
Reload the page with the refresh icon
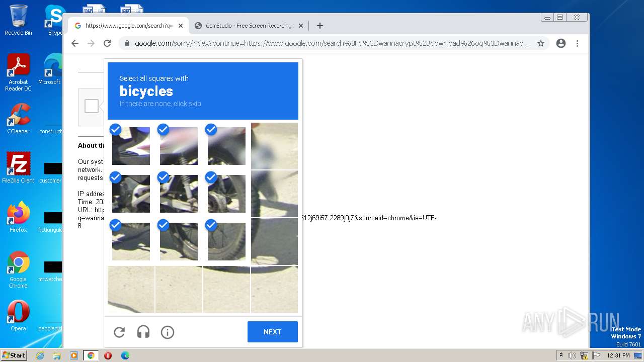[x=107, y=43]
